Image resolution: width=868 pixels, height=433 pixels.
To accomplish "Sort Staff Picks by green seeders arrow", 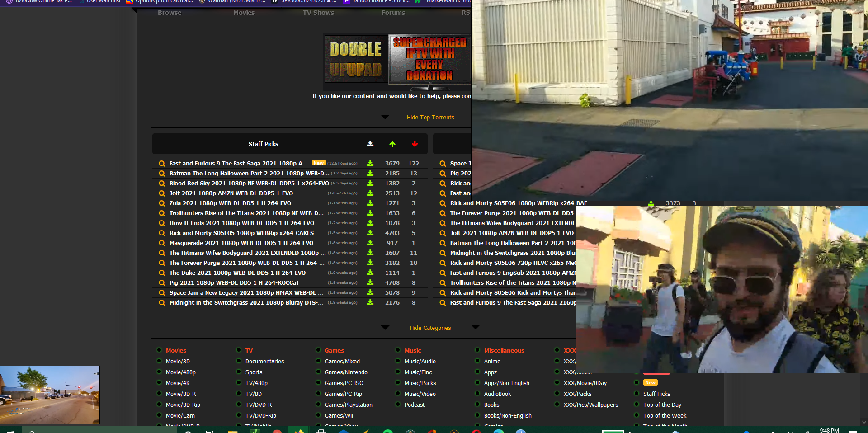I will click(392, 144).
